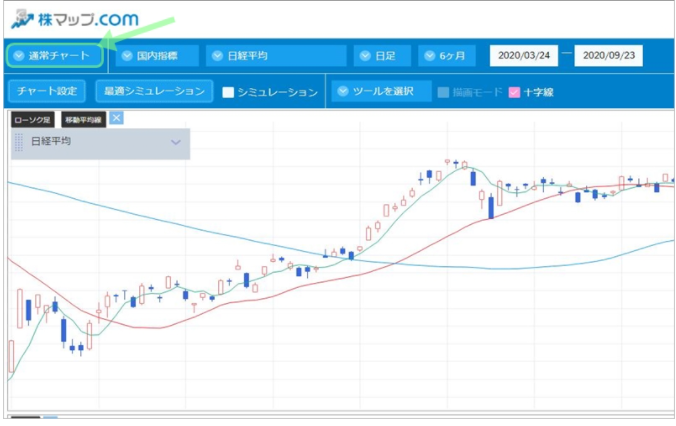Expand the 日経平均 legend panel chevron

[175, 142]
